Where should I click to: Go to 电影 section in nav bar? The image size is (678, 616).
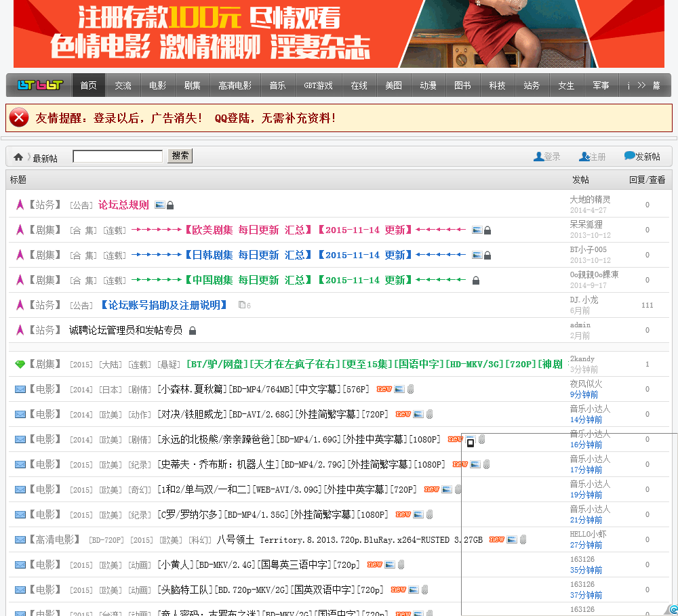coord(158,85)
